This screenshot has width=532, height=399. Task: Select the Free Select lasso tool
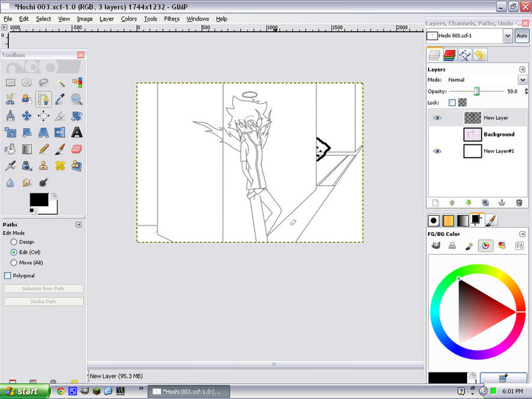click(x=43, y=82)
